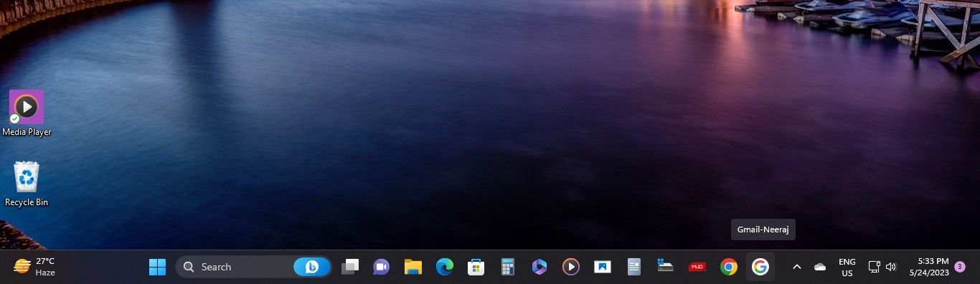The height and width of the screenshot is (284, 980).
Task: Open the Calculator taskbar icon
Action: pyautogui.click(x=508, y=267)
